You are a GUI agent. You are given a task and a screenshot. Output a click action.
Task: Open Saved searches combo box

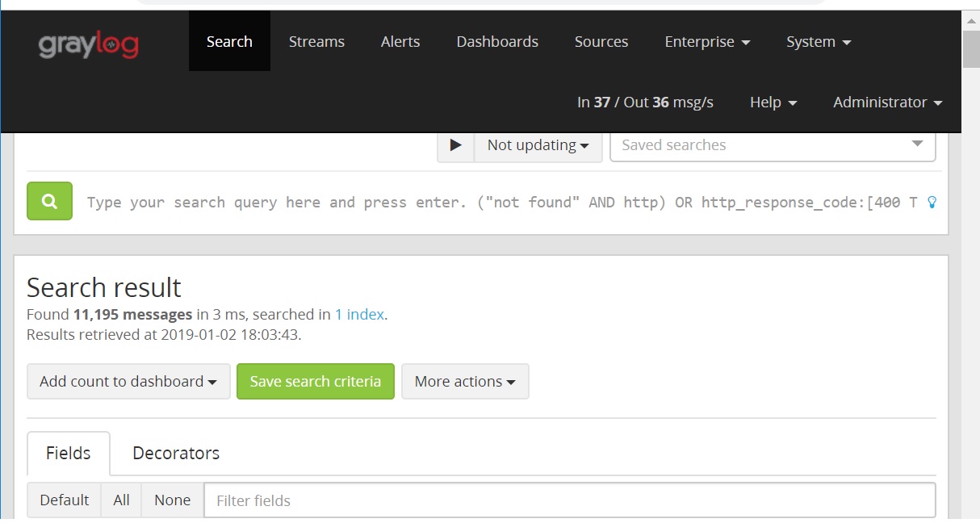click(773, 145)
